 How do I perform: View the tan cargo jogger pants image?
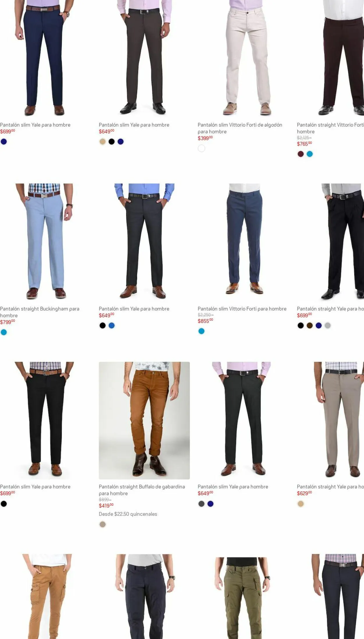(45, 596)
